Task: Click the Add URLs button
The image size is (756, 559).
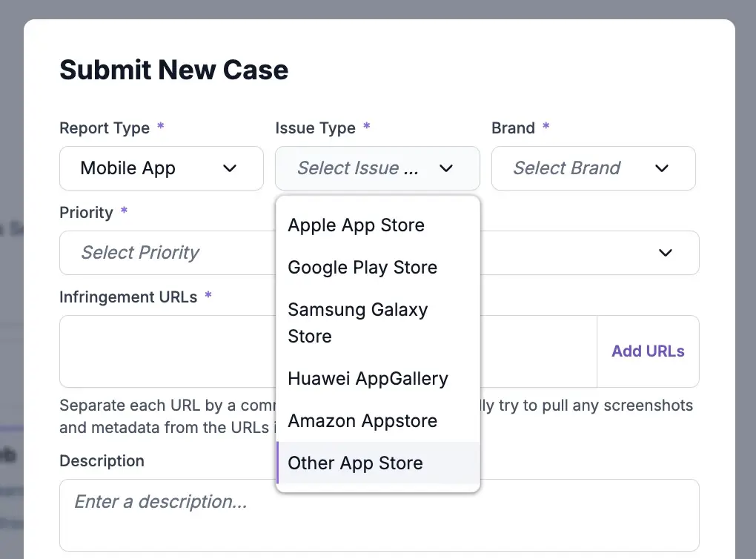Action: point(648,351)
